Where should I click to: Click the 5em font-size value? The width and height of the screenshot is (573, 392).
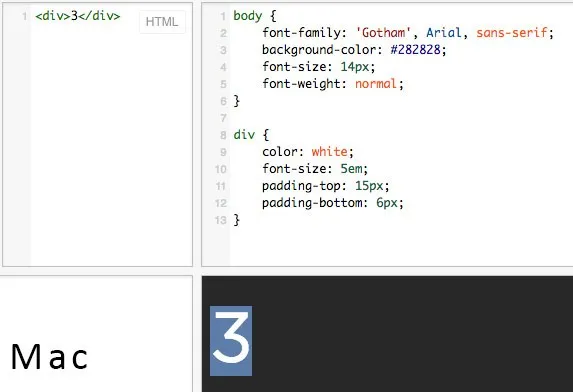(x=351, y=169)
